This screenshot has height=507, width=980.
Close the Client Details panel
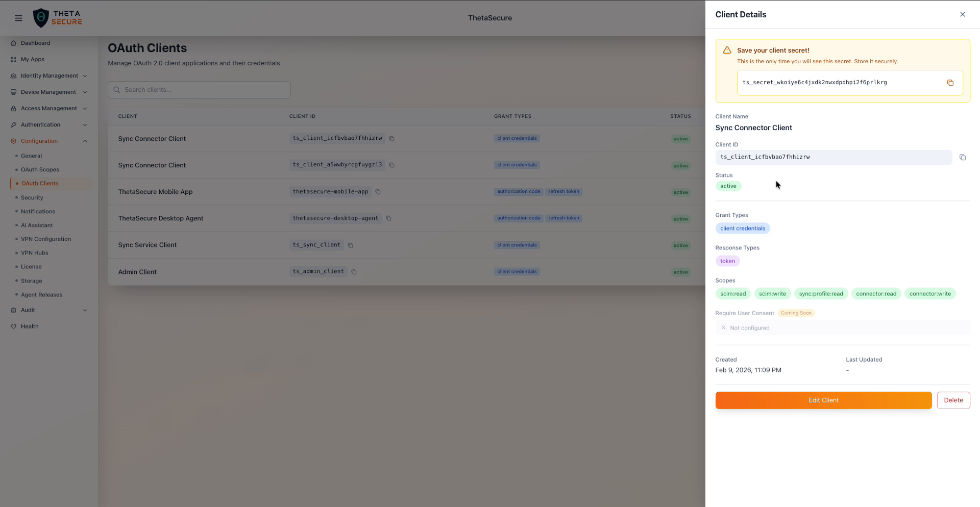coord(963,14)
